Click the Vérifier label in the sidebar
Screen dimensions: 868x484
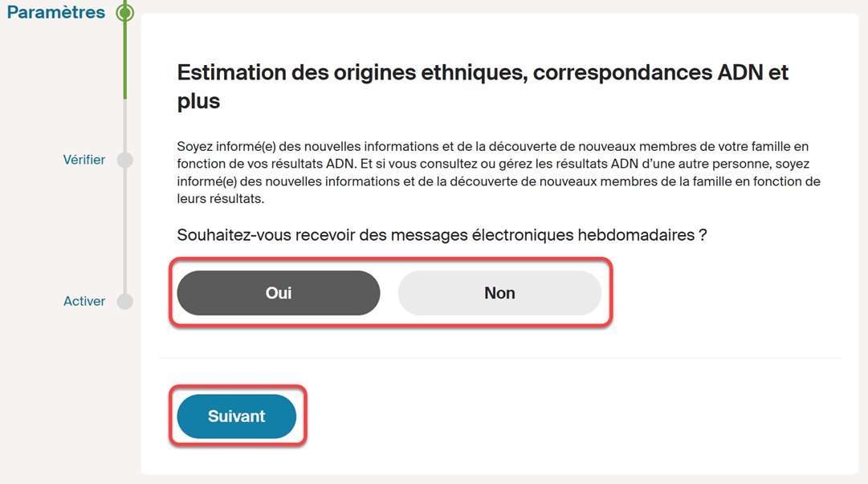[x=85, y=160]
